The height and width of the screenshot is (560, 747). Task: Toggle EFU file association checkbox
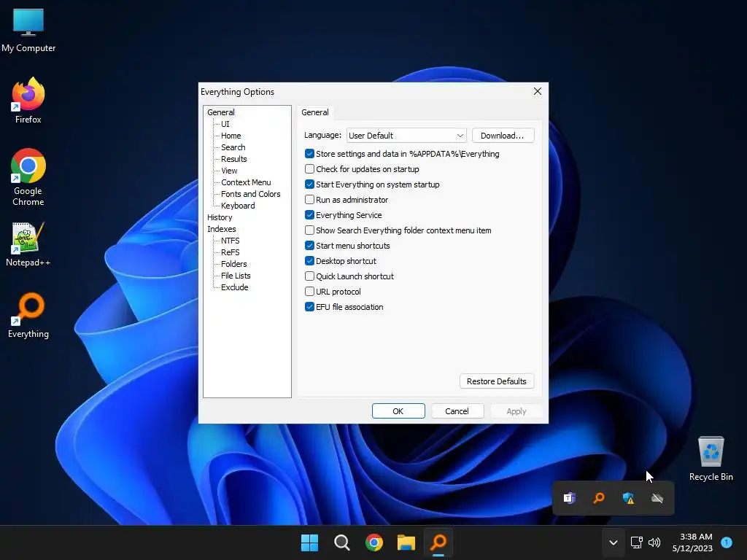(x=309, y=307)
